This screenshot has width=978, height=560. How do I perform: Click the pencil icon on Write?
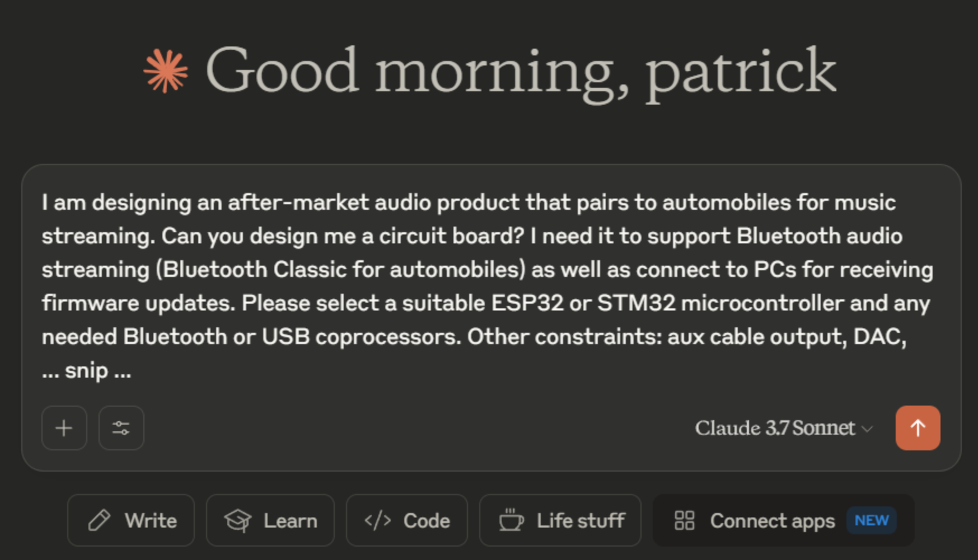click(x=99, y=520)
